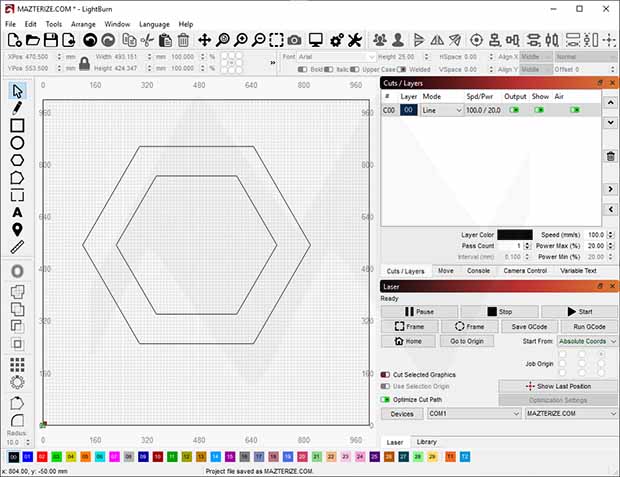Select the red 02 palette swatch
This screenshot has width=620, height=477.
click(x=42, y=457)
